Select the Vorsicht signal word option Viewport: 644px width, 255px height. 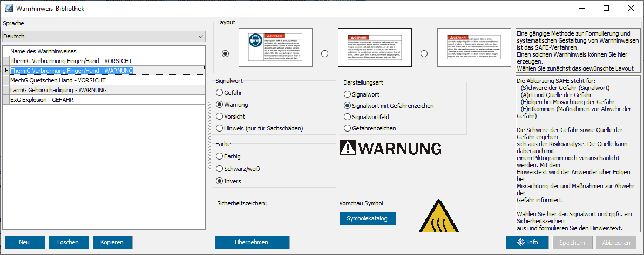click(220, 116)
